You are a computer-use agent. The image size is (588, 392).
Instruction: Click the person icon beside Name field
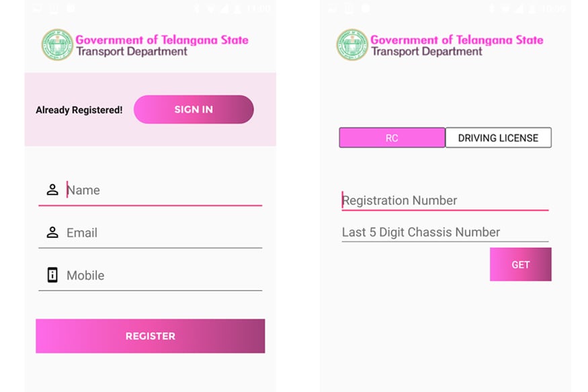[x=52, y=190]
